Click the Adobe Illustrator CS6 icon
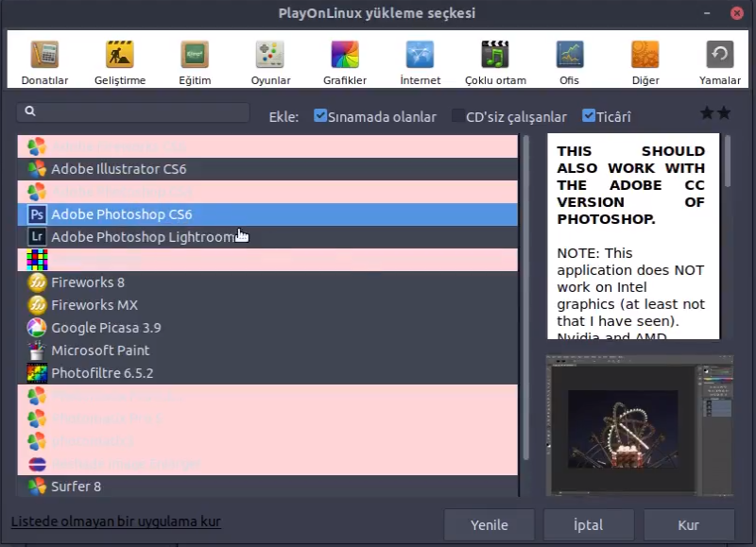The image size is (756, 547). click(37, 169)
